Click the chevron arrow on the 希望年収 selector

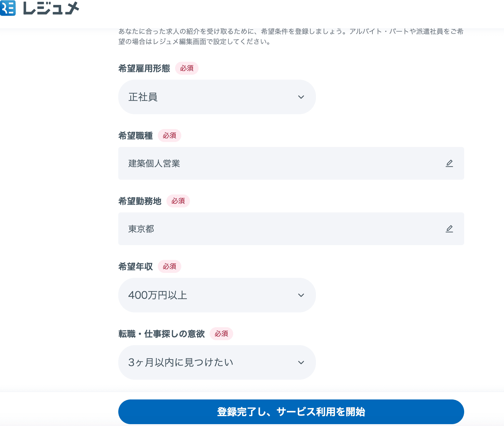click(x=301, y=295)
